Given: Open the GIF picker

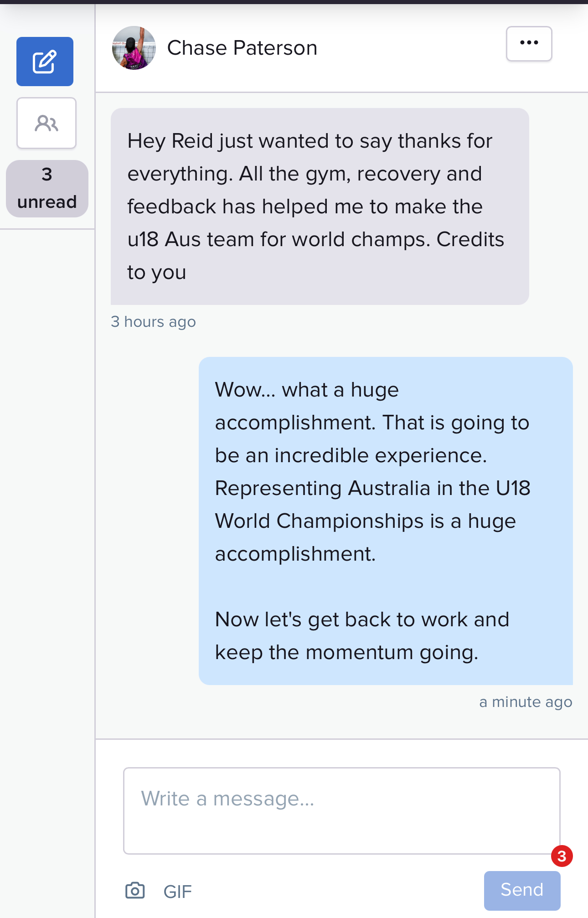Looking at the screenshot, I should point(177,892).
